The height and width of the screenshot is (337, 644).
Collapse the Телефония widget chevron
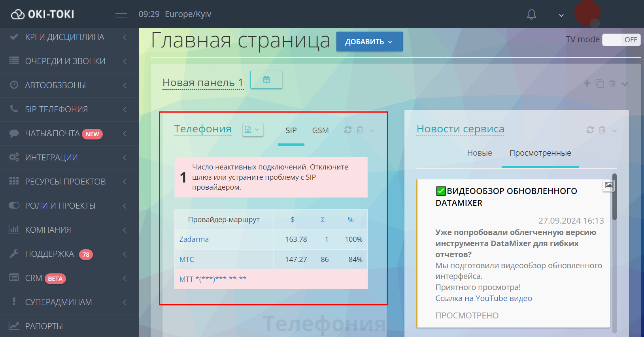[x=372, y=130]
